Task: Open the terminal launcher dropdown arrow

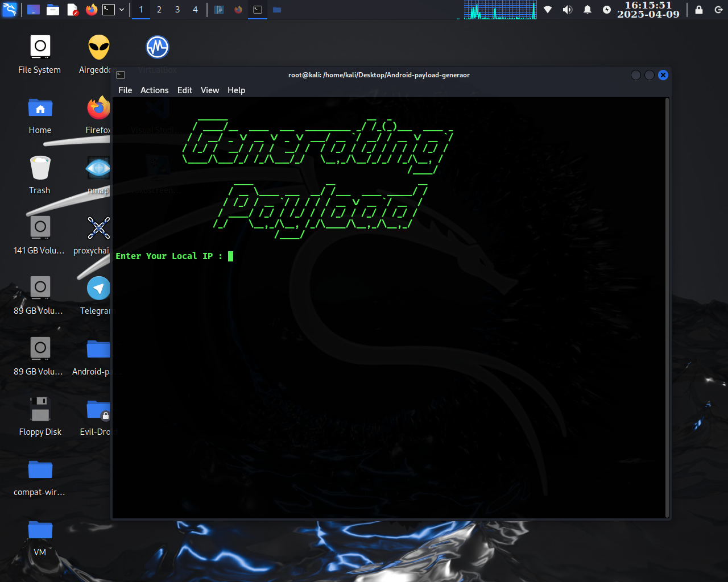Action: pos(121,9)
